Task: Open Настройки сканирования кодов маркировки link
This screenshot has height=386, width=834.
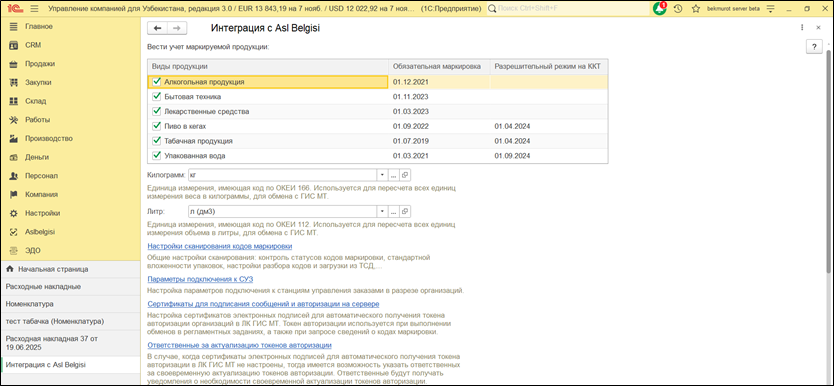Action: click(x=220, y=247)
